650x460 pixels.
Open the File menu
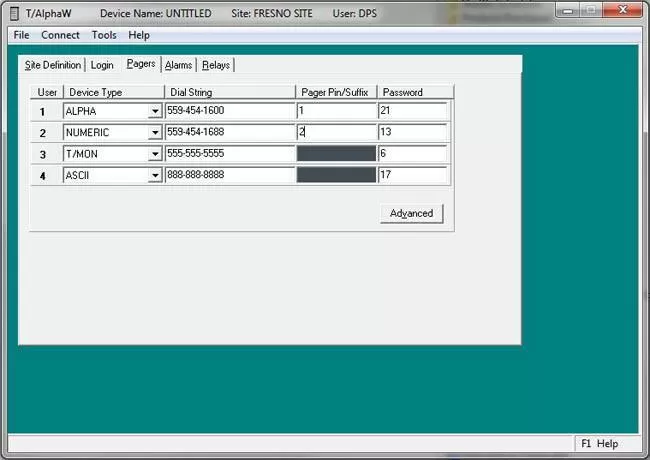click(x=22, y=35)
